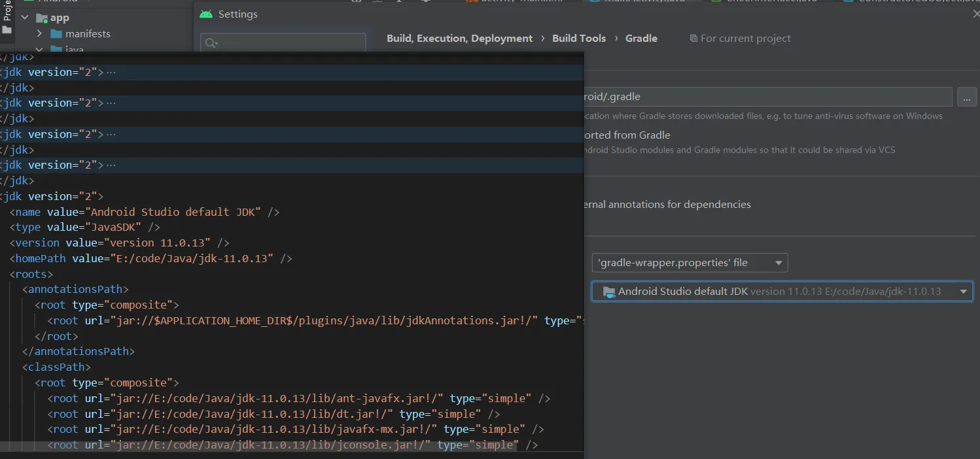Click the 'For current project' copy icon
Viewport: 980px width, 459px height.
[x=693, y=39]
